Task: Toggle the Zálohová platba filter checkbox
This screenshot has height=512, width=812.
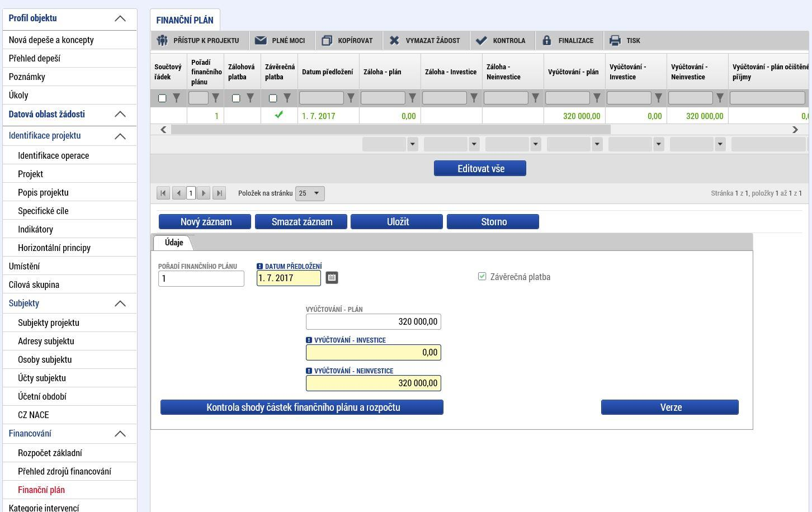Action: tap(236, 98)
